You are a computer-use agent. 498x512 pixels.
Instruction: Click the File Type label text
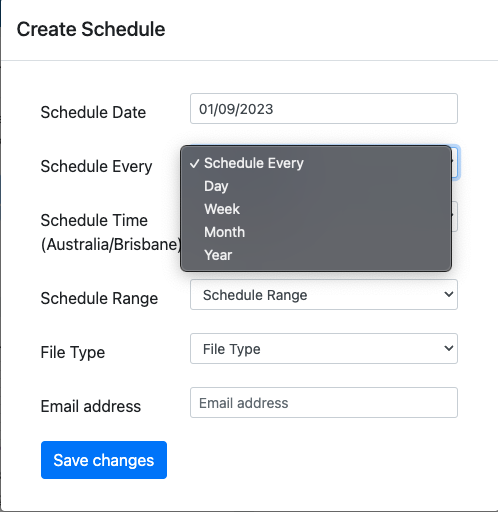(x=73, y=353)
